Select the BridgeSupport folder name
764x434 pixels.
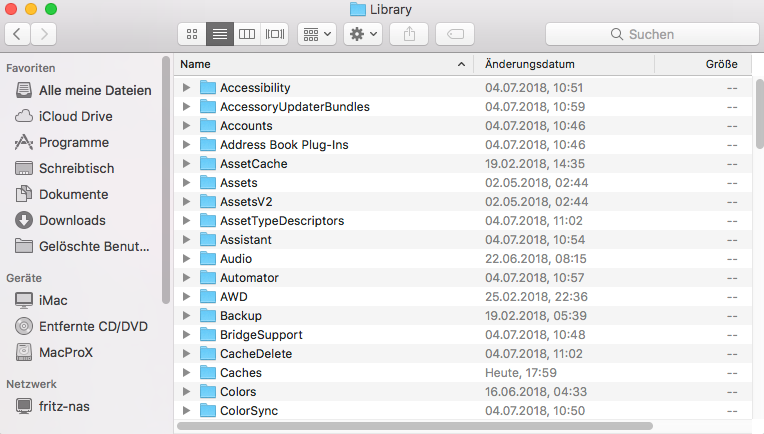tap(261, 335)
